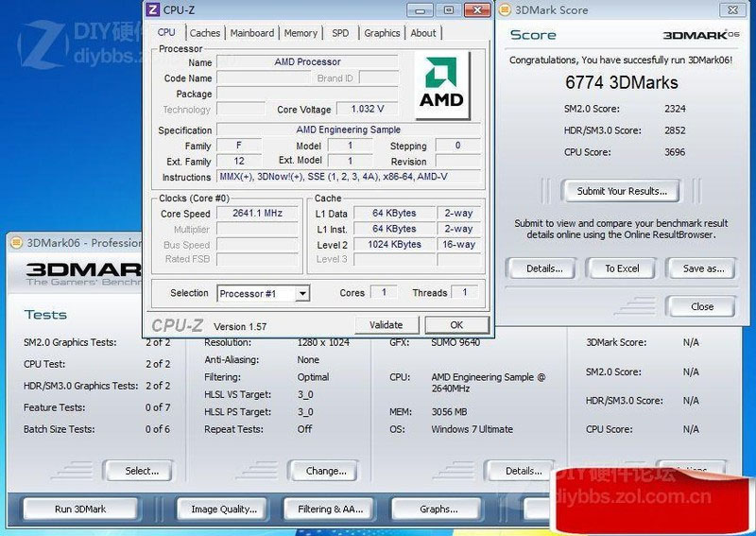Click Anti-Aliasing value None
The image size is (756, 536).
[308, 360]
